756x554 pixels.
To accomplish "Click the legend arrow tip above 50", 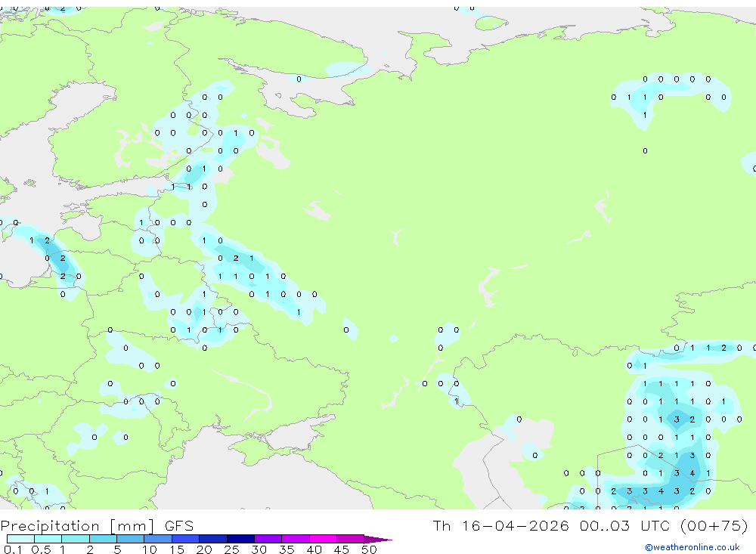I will [378, 539].
